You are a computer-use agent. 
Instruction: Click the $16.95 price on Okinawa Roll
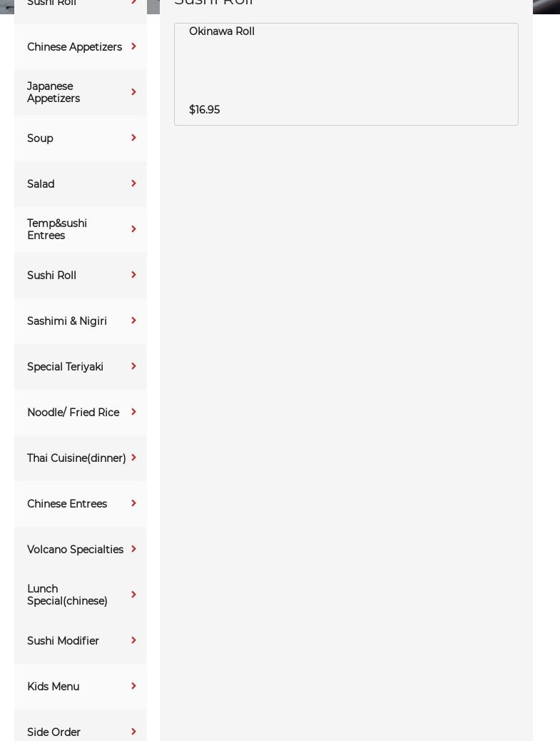coord(205,110)
